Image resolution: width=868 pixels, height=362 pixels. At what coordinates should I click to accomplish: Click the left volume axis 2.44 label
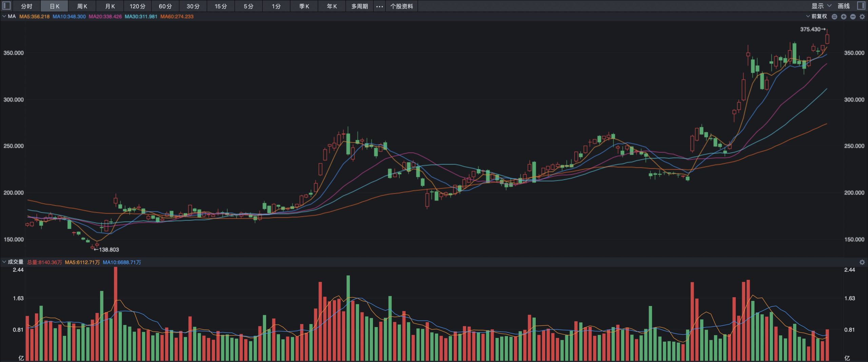[x=18, y=270]
